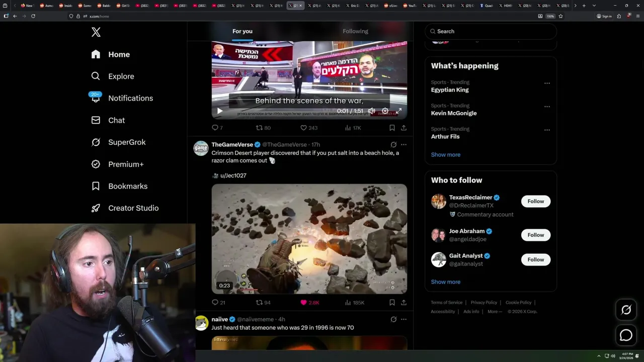The width and height of the screenshot is (644, 362).
Task: Open Arthur Fils trending topic
Action: click(x=445, y=136)
